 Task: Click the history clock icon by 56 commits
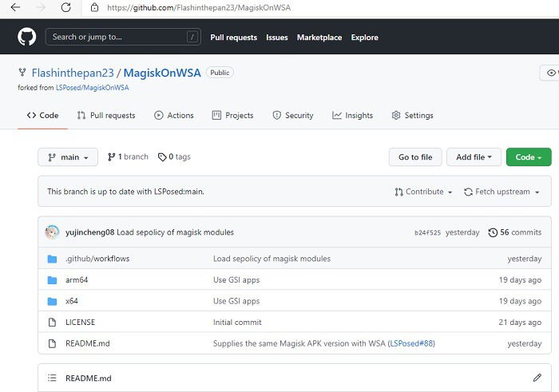coord(493,232)
